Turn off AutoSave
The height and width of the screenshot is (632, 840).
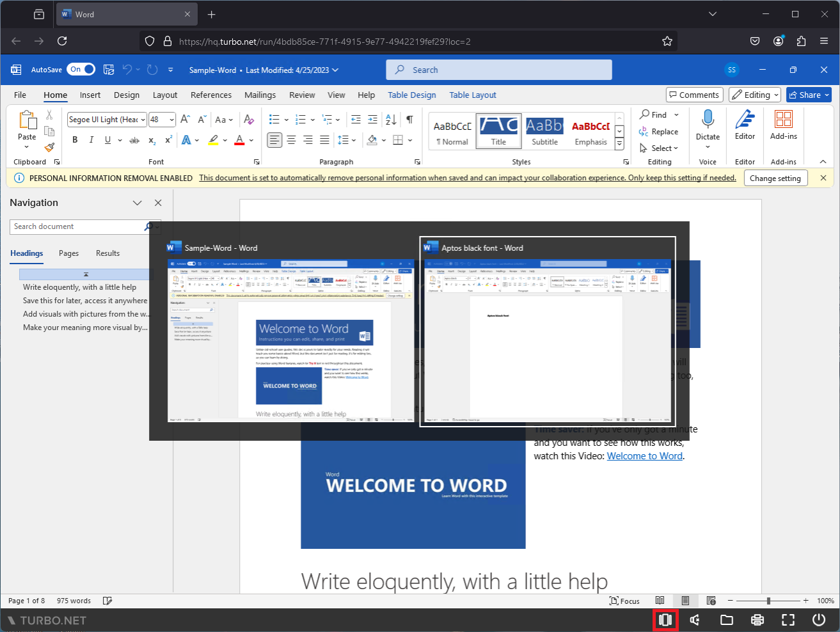click(x=81, y=69)
